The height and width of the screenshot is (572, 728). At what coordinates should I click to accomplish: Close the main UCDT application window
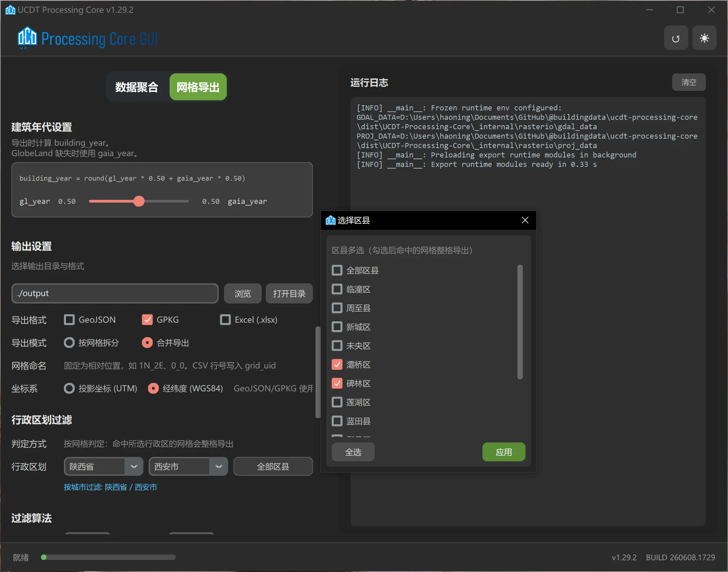click(711, 10)
